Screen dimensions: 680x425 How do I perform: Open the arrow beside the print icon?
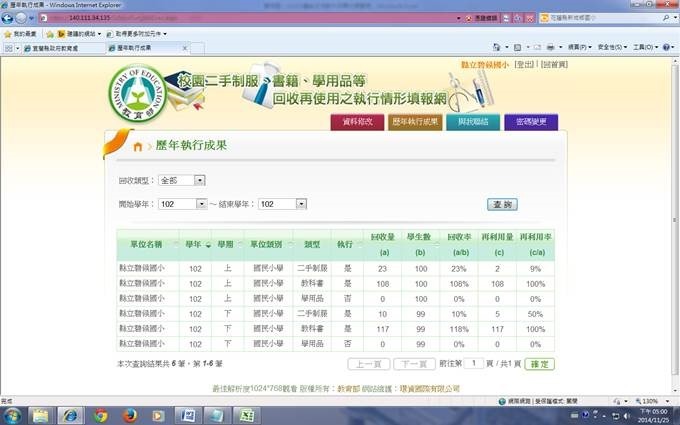coord(560,47)
